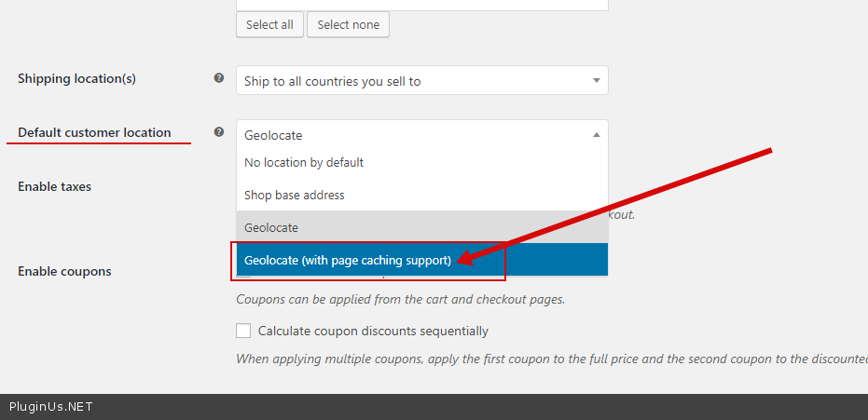
Task: Click the "Shipping location(s)" setting label
Action: 76,79
